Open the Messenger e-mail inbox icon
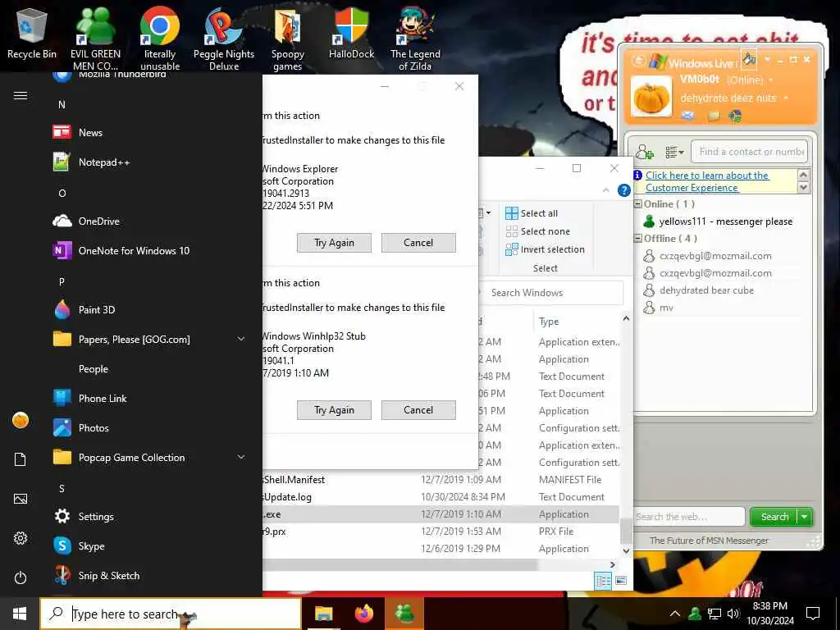This screenshot has width=840, height=630. pos(688,115)
